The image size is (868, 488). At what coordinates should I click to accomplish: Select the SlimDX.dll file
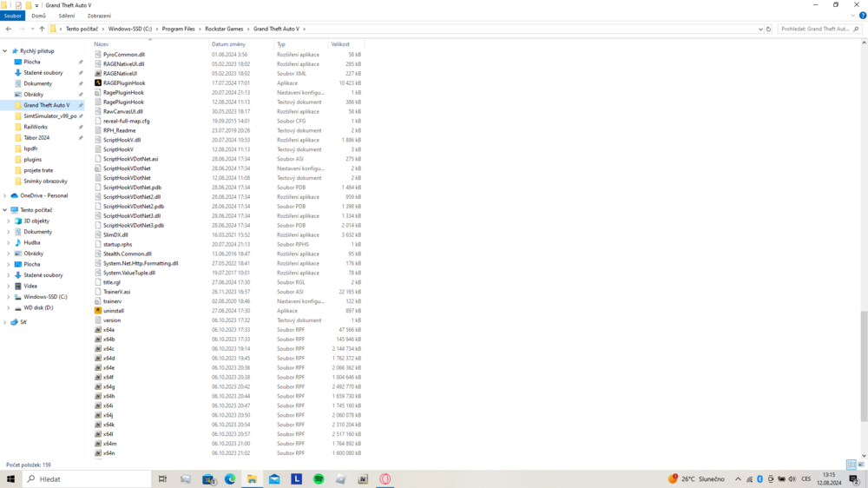pyautogui.click(x=115, y=234)
